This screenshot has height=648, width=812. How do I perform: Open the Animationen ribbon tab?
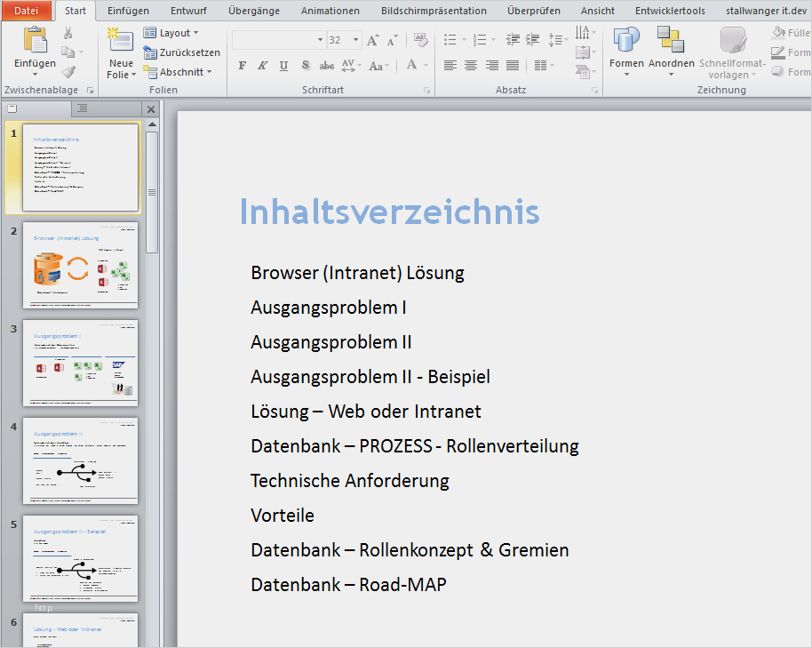(x=330, y=11)
